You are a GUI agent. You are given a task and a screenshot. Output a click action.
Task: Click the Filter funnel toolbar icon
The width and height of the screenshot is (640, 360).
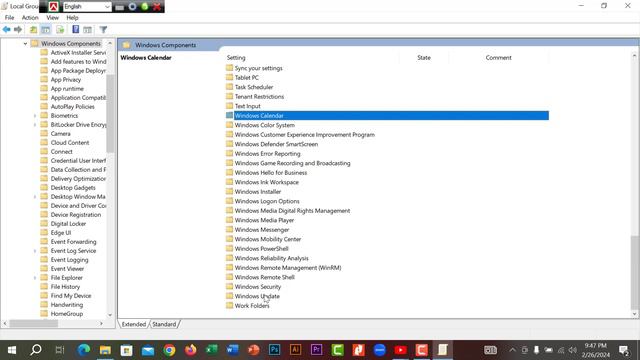103,29
